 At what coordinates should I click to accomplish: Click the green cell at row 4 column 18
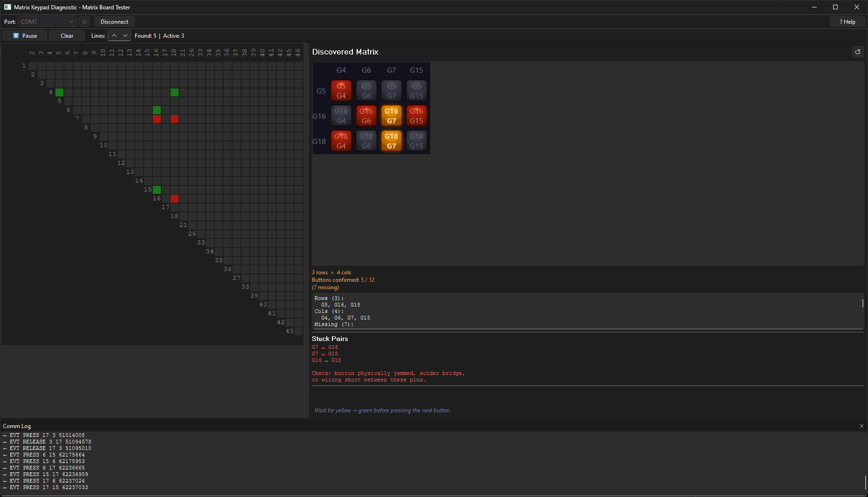click(174, 92)
